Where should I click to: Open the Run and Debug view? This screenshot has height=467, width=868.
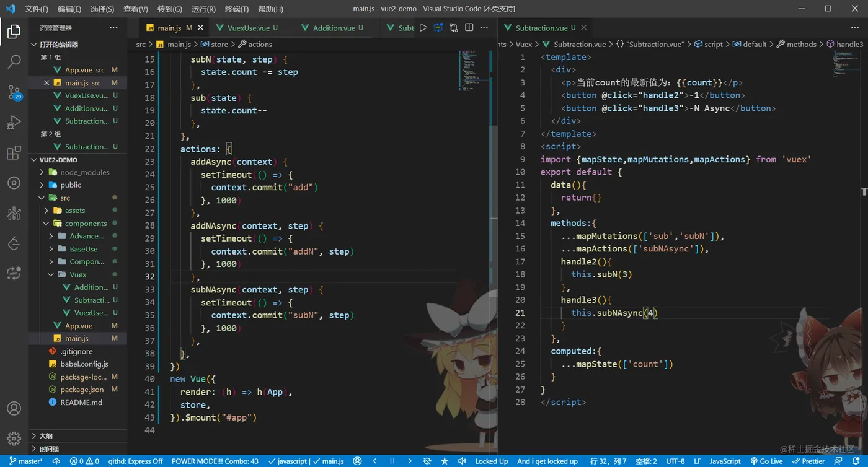click(x=14, y=123)
